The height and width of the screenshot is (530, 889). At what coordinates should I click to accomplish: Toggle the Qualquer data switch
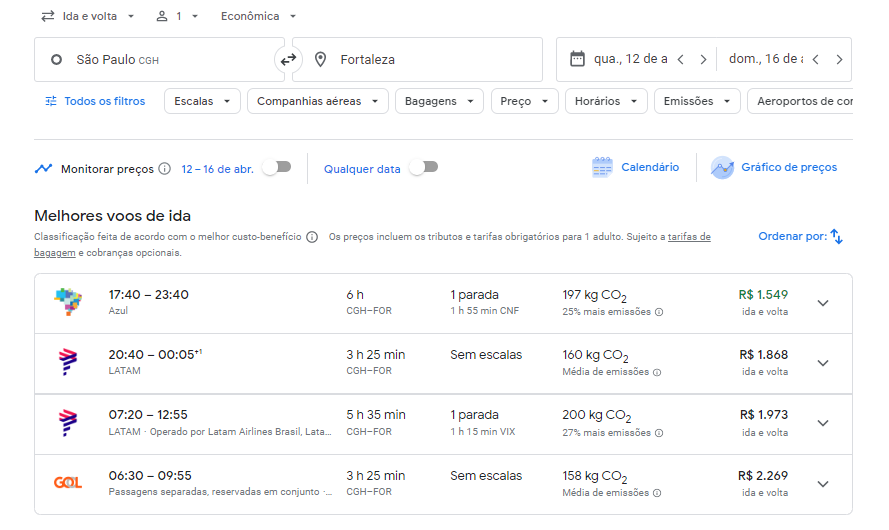click(423, 168)
